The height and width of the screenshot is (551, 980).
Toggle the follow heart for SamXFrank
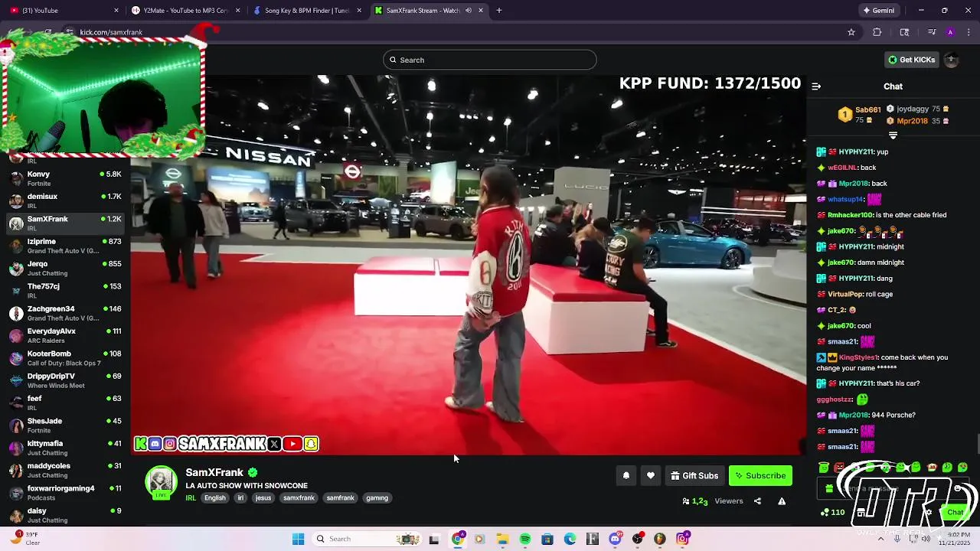pyautogui.click(x=650, y=475)
